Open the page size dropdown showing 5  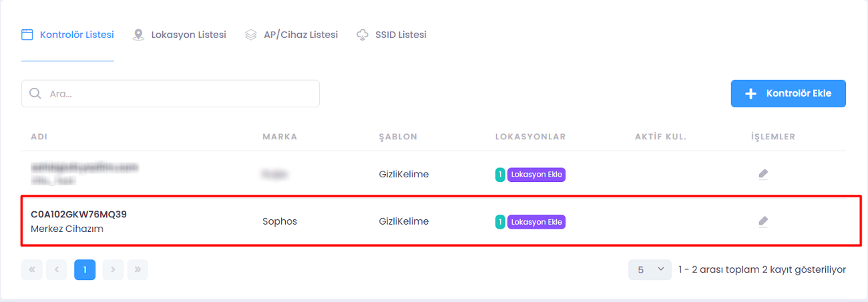pyautogui.click(x=650, y=269)
